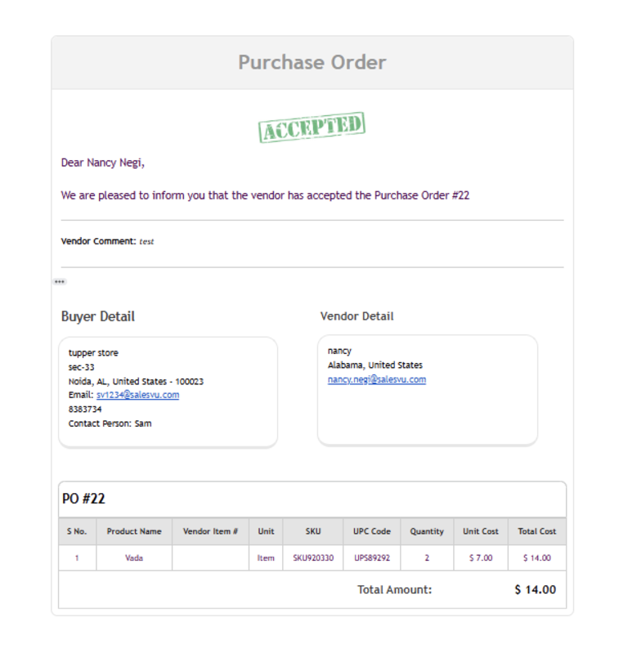Expand the three-dots trimmed content toggle

[x=60, y=282]
